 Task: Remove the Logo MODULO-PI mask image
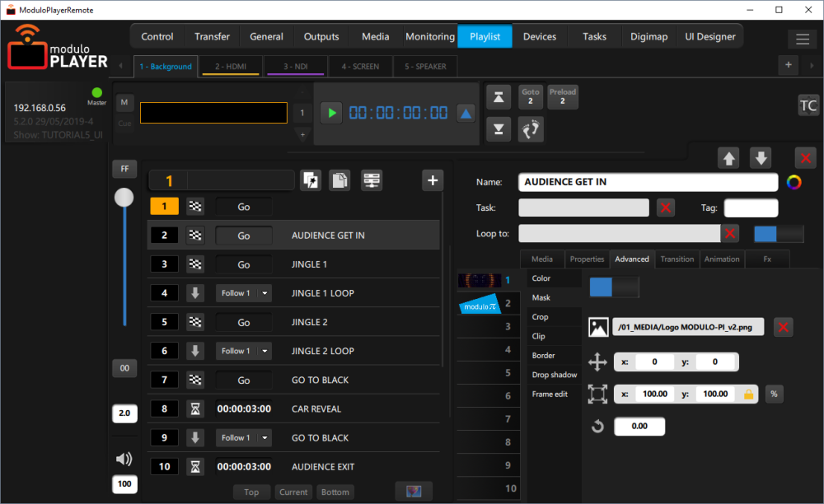pos(784,327)
